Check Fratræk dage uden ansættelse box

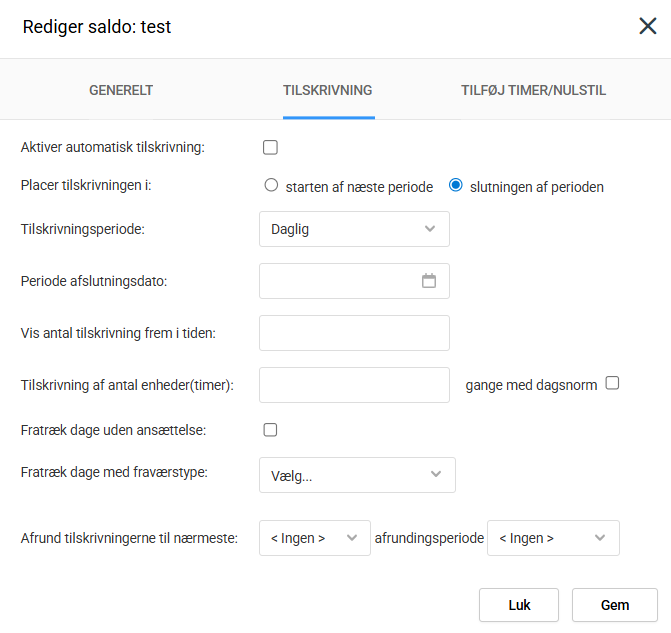tap(270, 430)
